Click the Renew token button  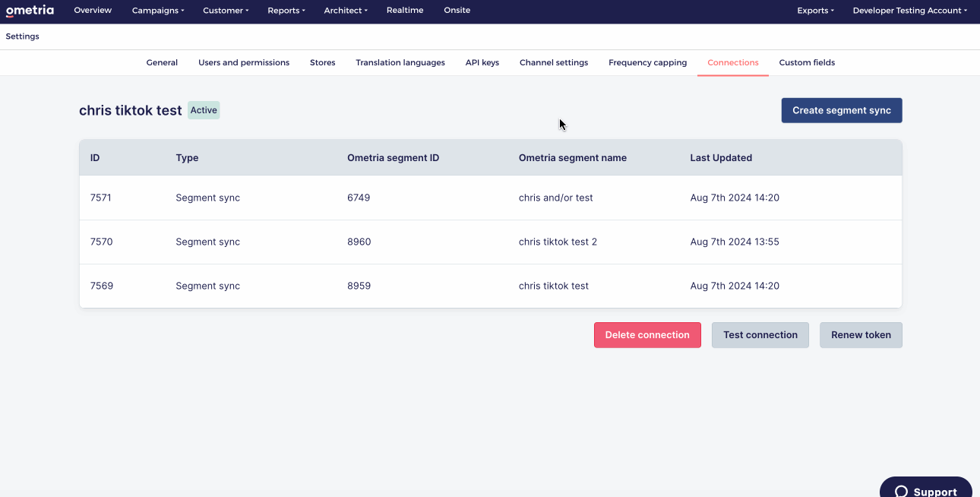pyautogui.click(x=861, y=335)
